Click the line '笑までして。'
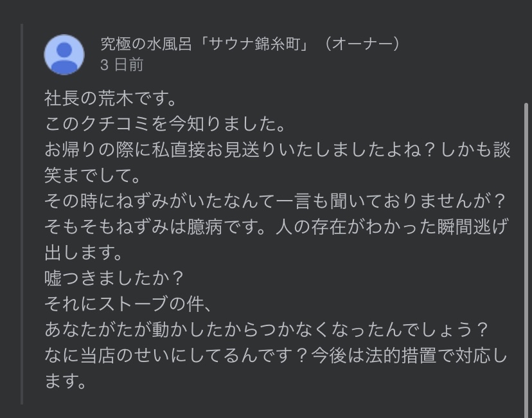 (93, 176)
